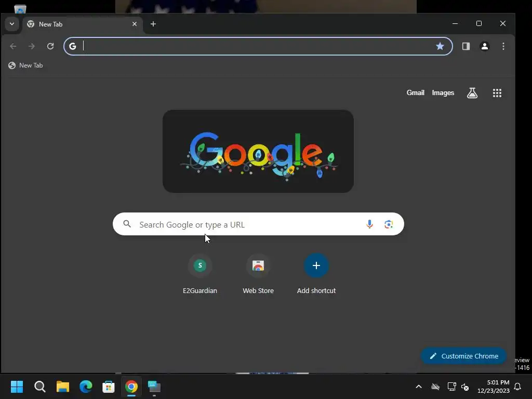Show hidden system tray icons
The width and height of the screenshot is (532, 399).
click(419, 387)
